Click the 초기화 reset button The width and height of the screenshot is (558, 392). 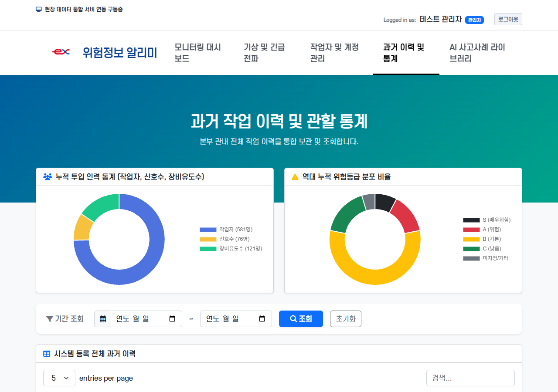[346, 319]
